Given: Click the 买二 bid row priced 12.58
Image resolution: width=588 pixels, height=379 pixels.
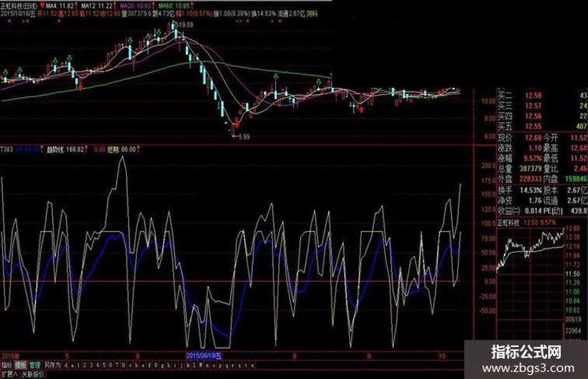Looking at the screenshot, I should pyautogui.click(x=542, y=96).
